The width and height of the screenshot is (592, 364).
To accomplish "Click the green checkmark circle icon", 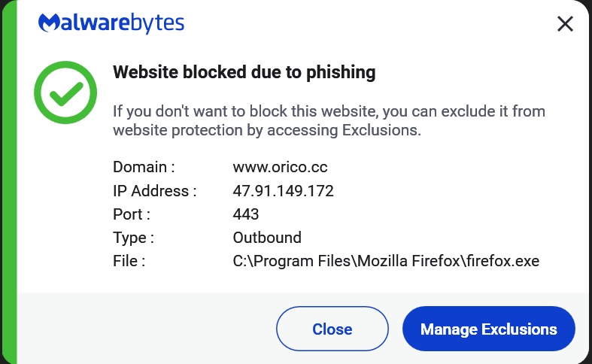I will click(65, 93).
